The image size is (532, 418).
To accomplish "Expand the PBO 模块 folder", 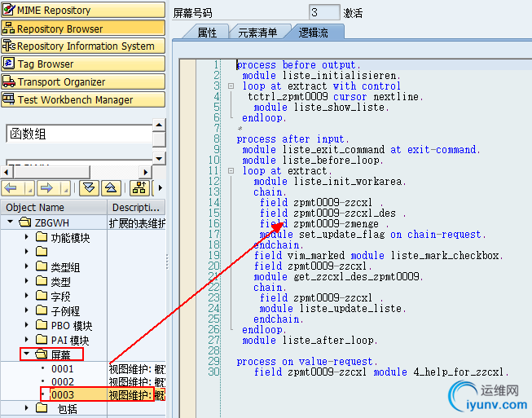I will 26,324.
